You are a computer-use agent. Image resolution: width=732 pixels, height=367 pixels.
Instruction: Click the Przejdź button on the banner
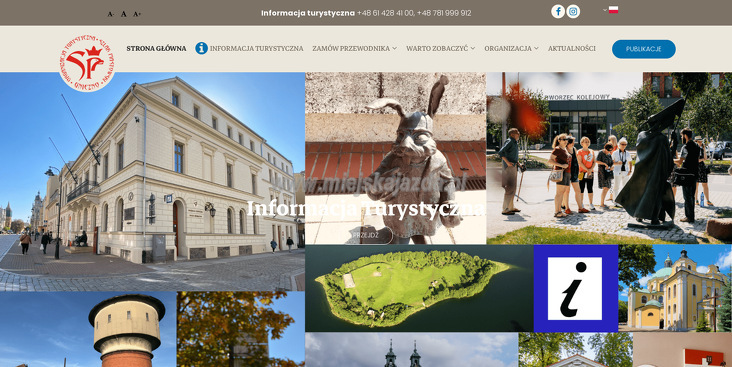pos(366,235)
